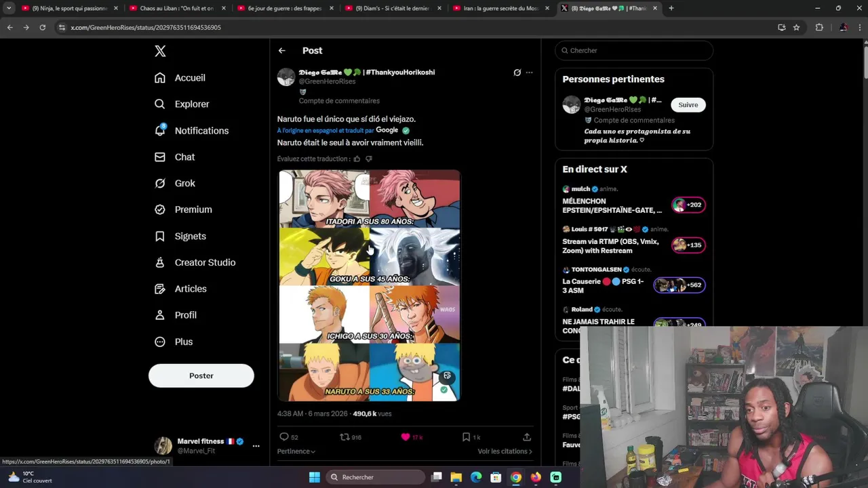
Task: Open the +562 listeners badge
Action: point(679,285)
